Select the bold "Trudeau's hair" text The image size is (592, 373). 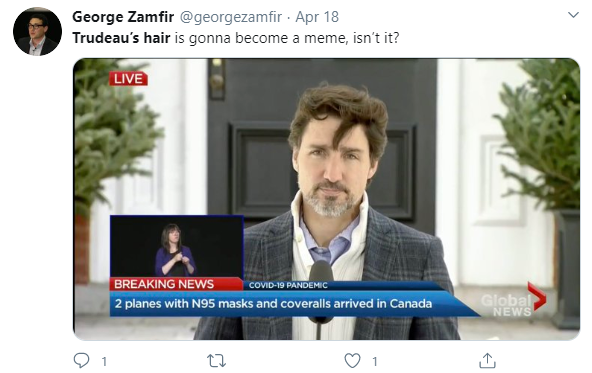coord(121,38)
